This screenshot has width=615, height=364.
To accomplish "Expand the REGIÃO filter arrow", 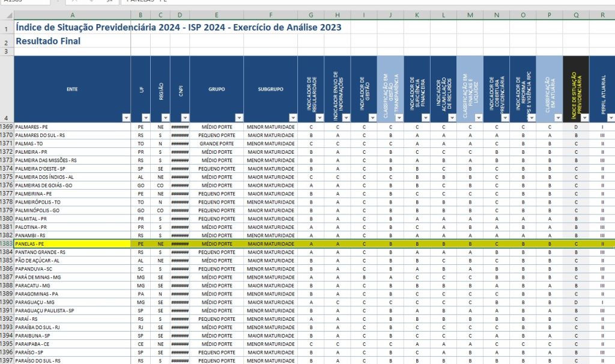I will coord(165,118).
